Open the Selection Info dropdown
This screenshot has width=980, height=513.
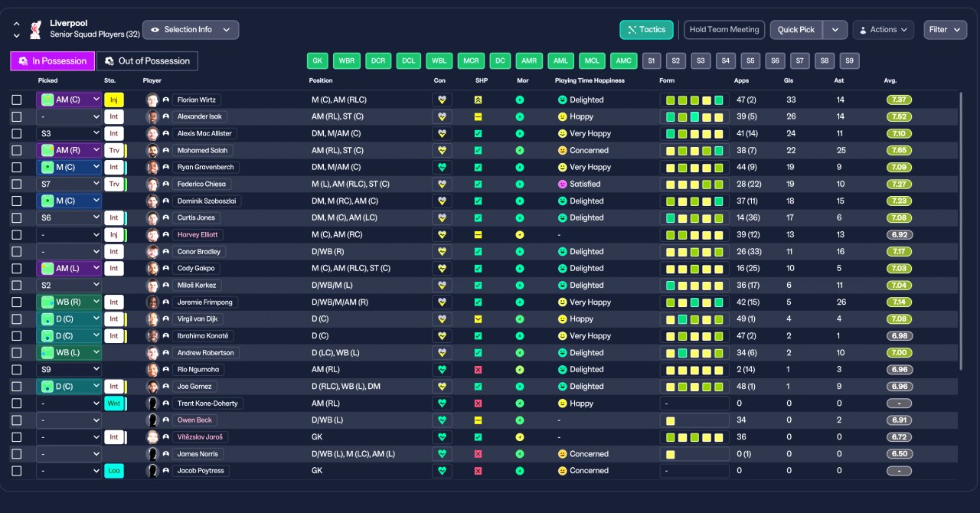(191, 30)
